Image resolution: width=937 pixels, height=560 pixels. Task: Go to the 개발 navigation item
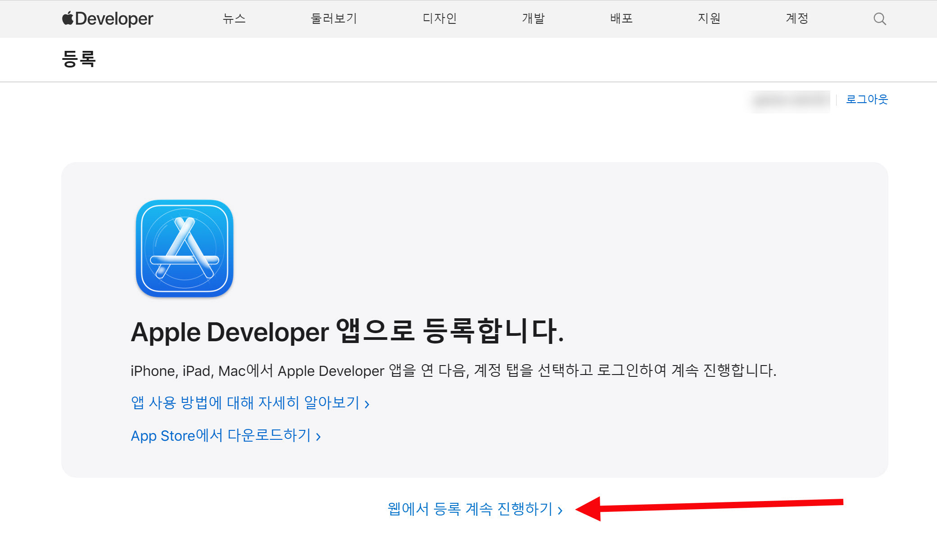pyautogui.click(x=533, y=18)
